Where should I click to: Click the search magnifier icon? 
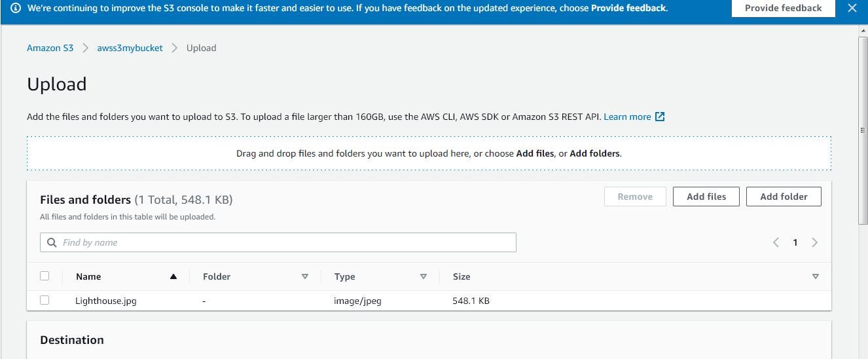click(x=52, y=242)
